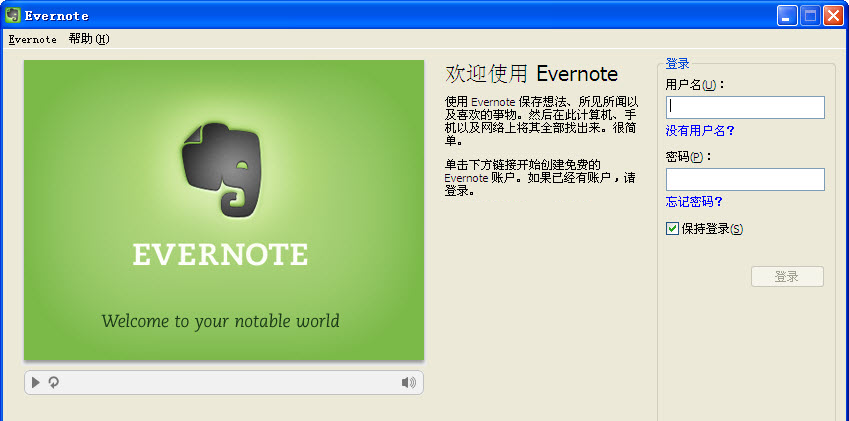The width and height of the screenshot is (849, 421).
Task: Click the Welcome to your notable world tagline
Action: click(220, 321)
